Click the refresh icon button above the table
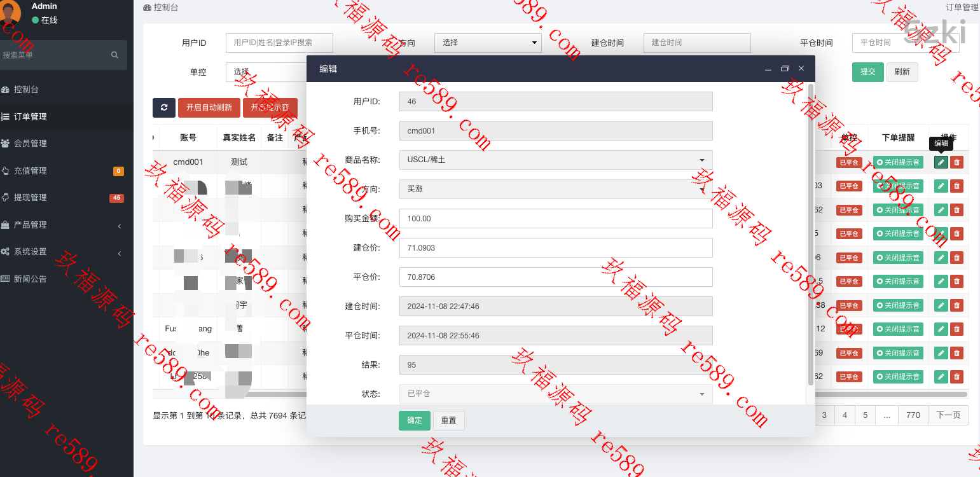The image size is (980, 477). point(164,107)
